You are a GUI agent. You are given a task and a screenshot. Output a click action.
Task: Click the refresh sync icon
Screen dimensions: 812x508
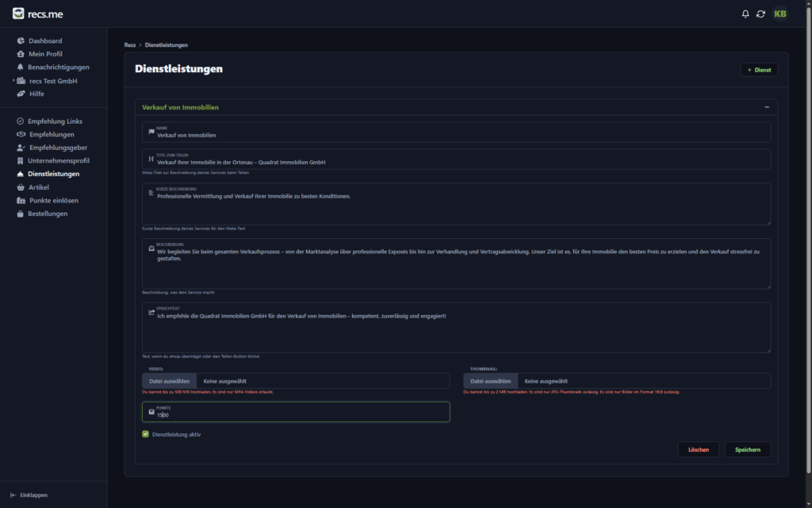pos(761,13)
